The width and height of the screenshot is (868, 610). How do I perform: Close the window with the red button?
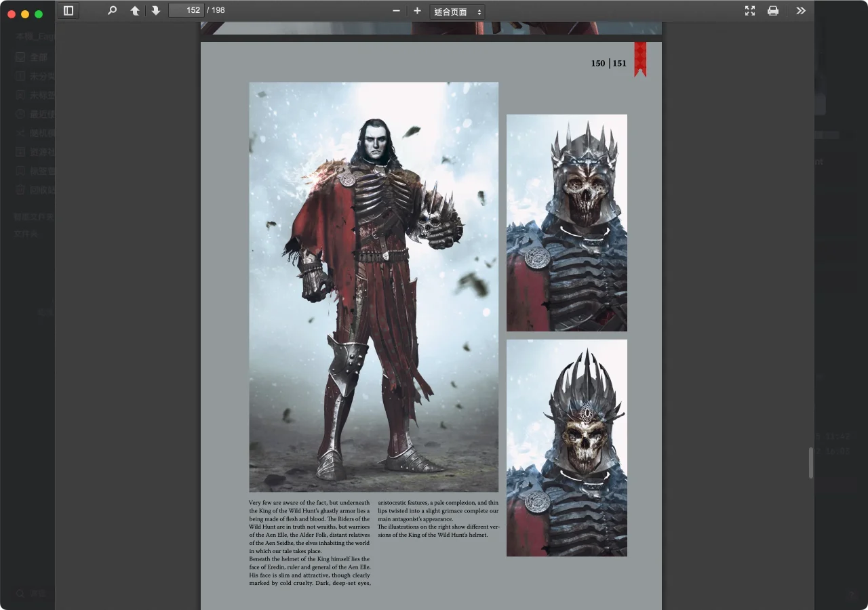[12, 14]
